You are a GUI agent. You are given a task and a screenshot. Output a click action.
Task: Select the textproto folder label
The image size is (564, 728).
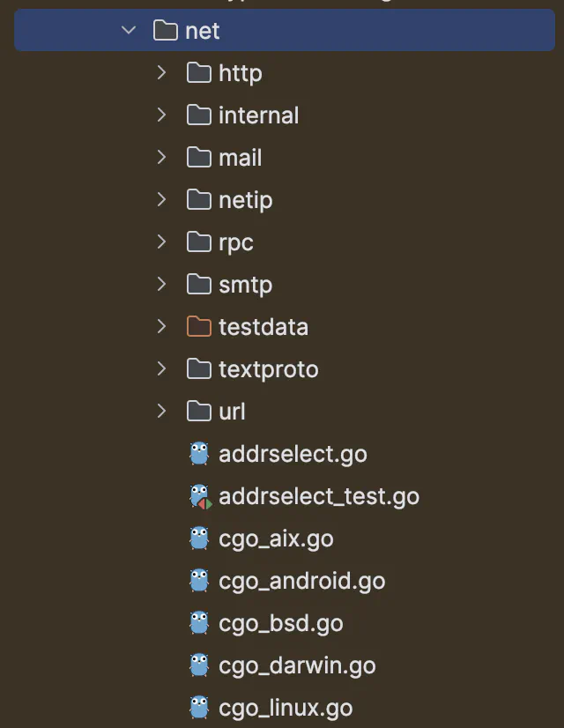pyautogui.click(x=268, y=369)
